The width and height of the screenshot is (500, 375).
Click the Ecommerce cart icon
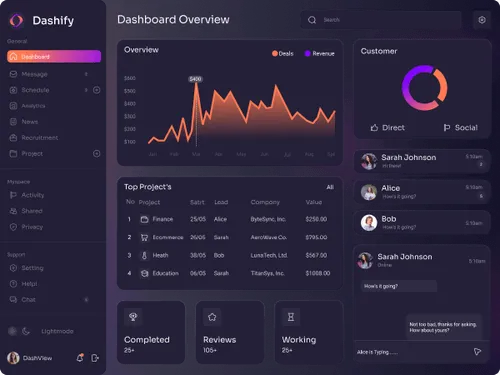pos(144,237)
